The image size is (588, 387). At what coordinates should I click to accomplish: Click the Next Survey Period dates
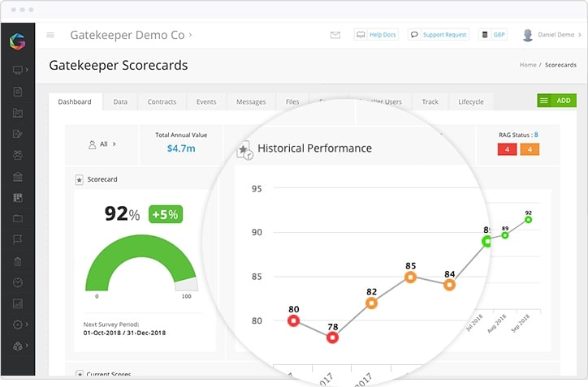(124, 333)
